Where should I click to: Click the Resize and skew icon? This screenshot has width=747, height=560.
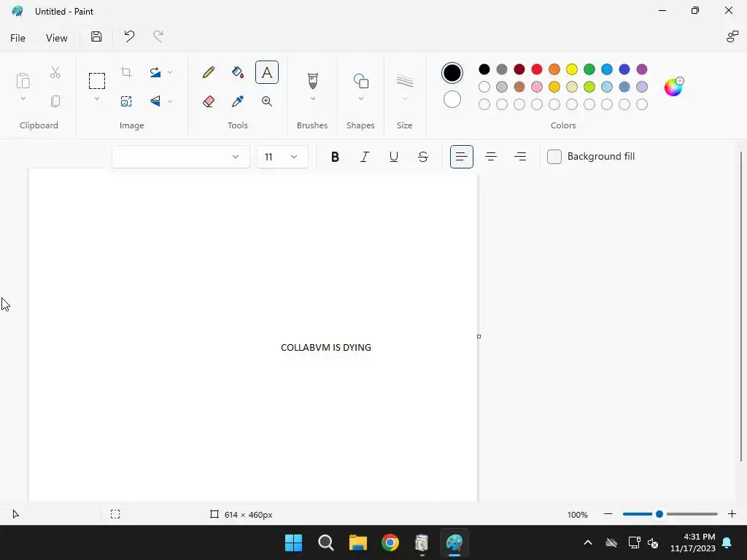pyautogui.click(x=126, y=101)
